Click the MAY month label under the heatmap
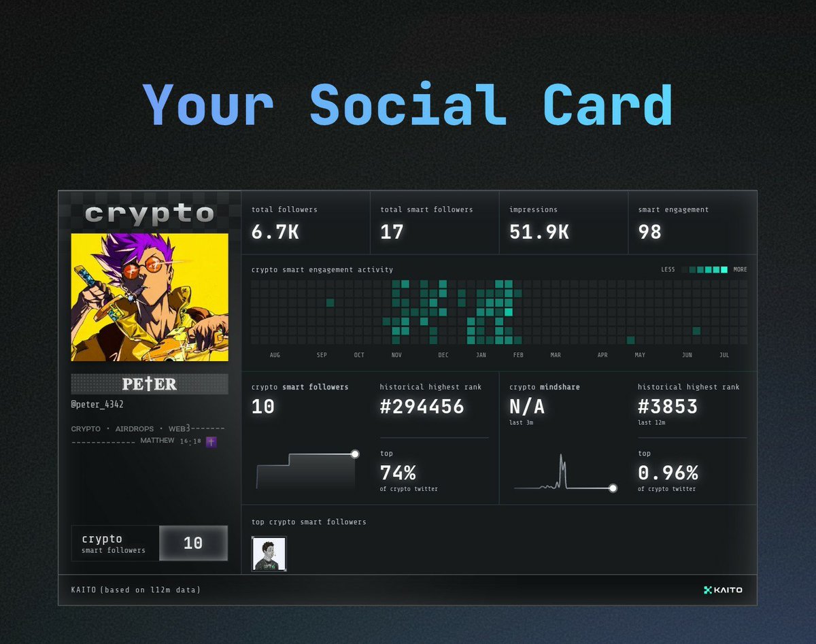Screen dimensions: 816x644 [x=640, y=355]
